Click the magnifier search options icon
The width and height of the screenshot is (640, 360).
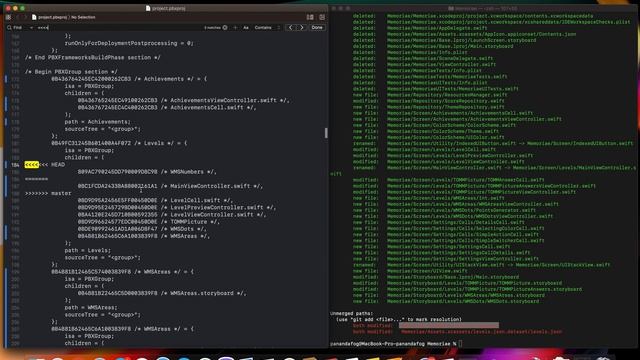pos(9,27)
